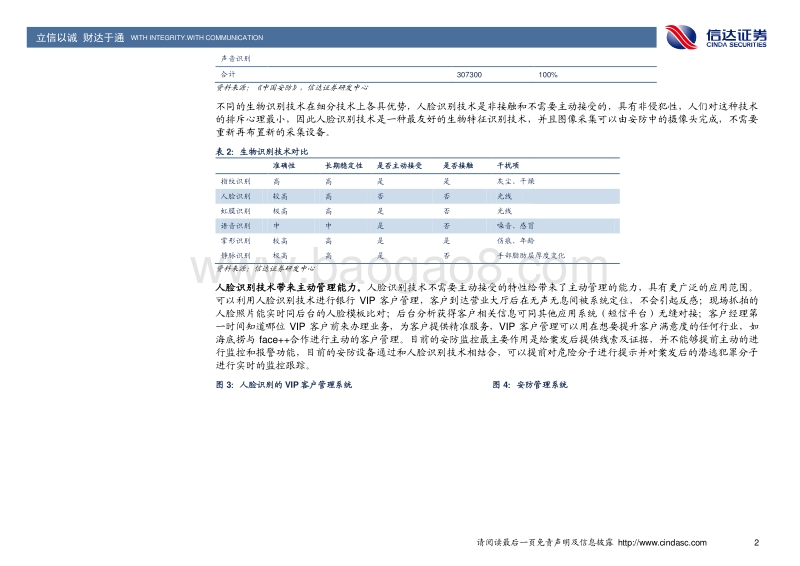Select the 指纹识别 row label
800x566 pixels.
[235, 181]
